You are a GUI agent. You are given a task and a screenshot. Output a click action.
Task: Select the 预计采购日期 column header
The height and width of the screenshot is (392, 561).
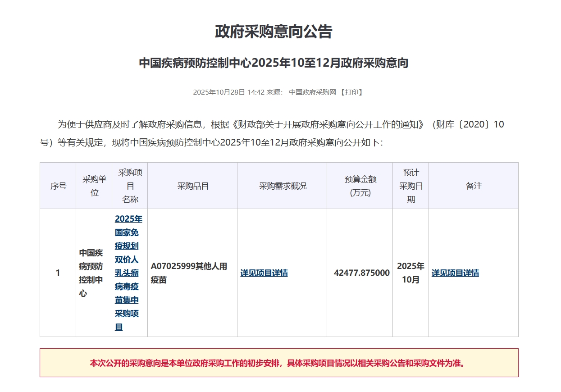(x=411, y=186)
